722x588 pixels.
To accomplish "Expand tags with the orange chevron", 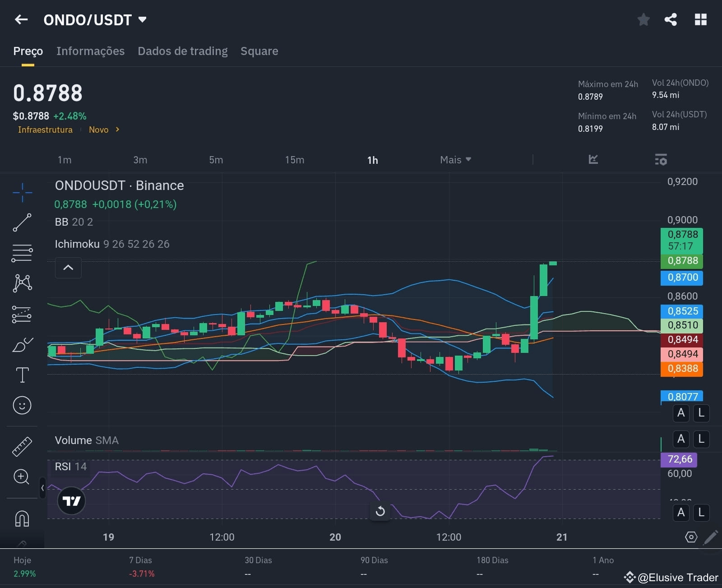I will (x=117, y=130).
